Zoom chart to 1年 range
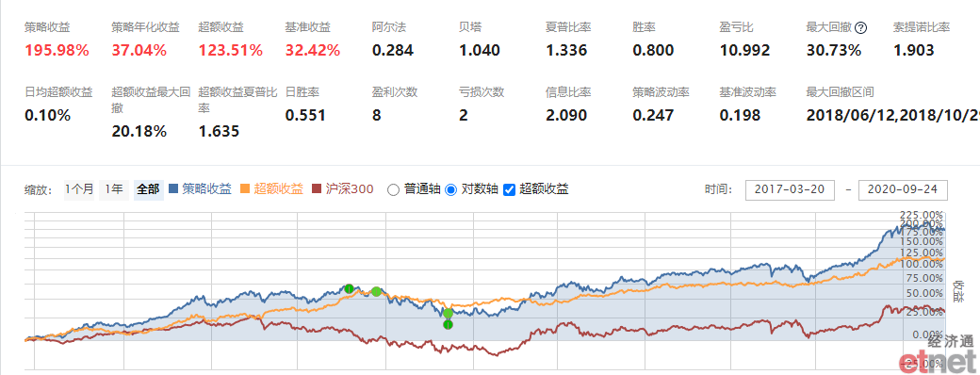 click(114, 189)
